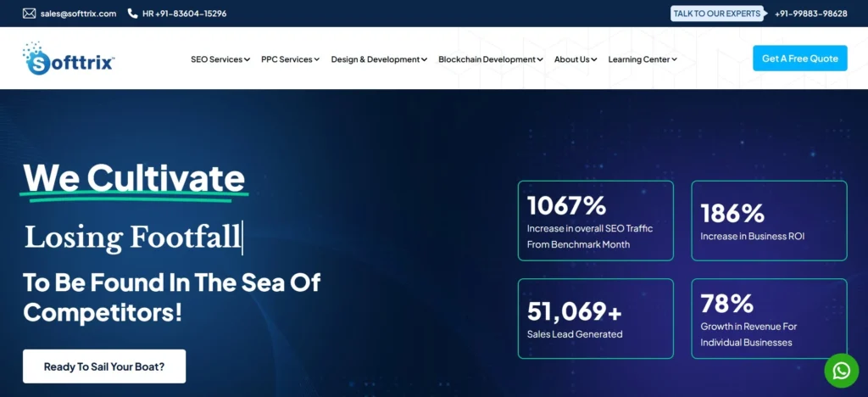Click the 78% Growth in Revenue card
The height and width of the screenshot is (397, 868).
(x=770, y=318)
